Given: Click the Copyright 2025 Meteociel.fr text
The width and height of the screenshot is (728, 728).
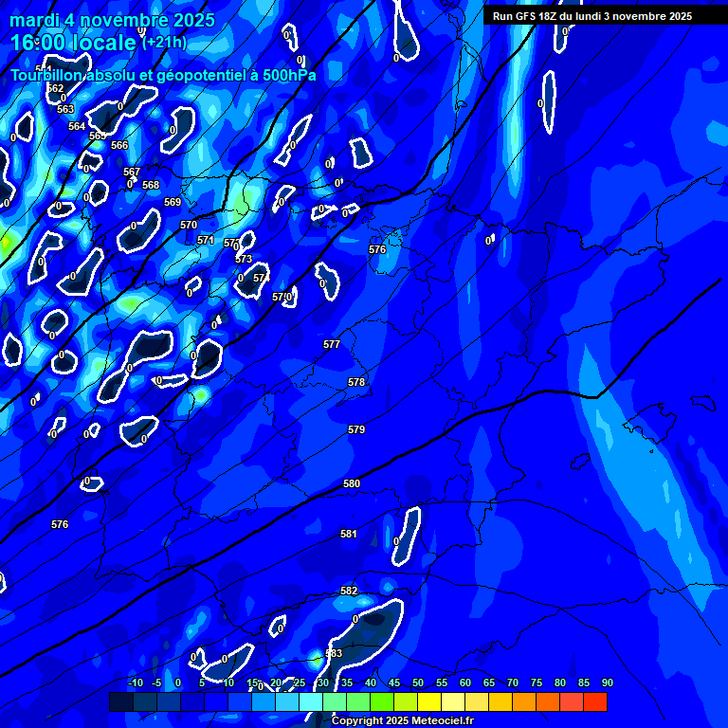Looking at the screenshot, I should [402, 720].
